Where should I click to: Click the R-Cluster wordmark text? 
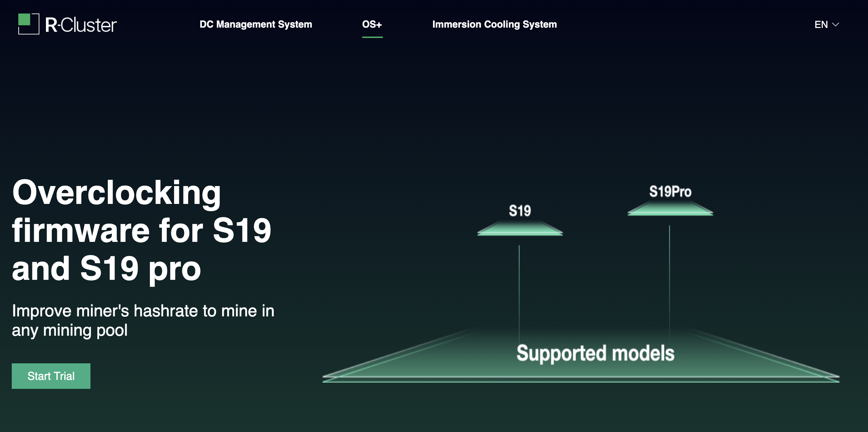click(81, 25)
